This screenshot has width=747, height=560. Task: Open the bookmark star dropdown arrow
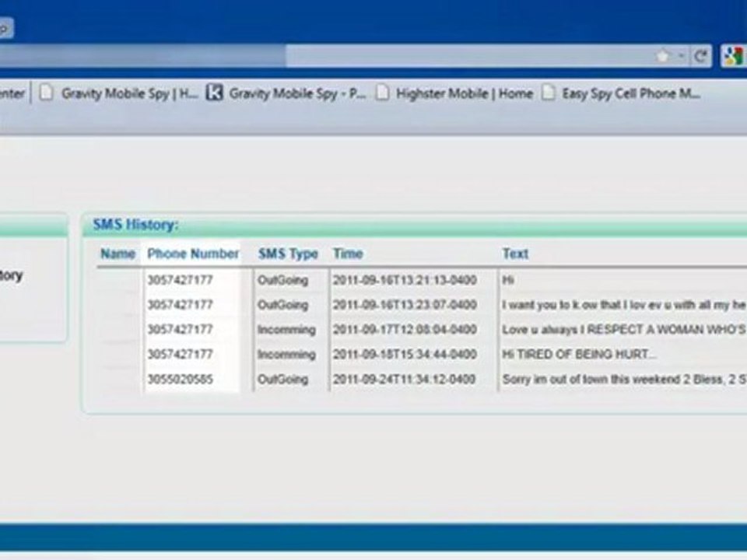(682, 57)
